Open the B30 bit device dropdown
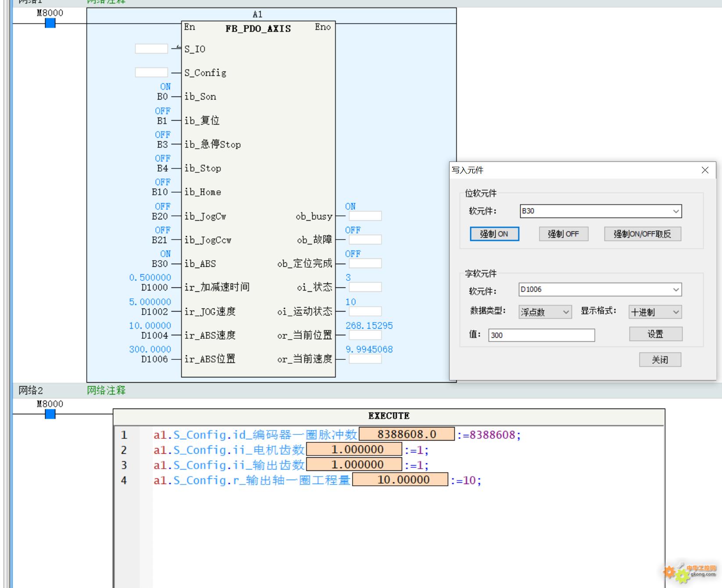Image resolution: width=722 pixels, height=588 pixels. pyautogui.click(x=676, y=211)
